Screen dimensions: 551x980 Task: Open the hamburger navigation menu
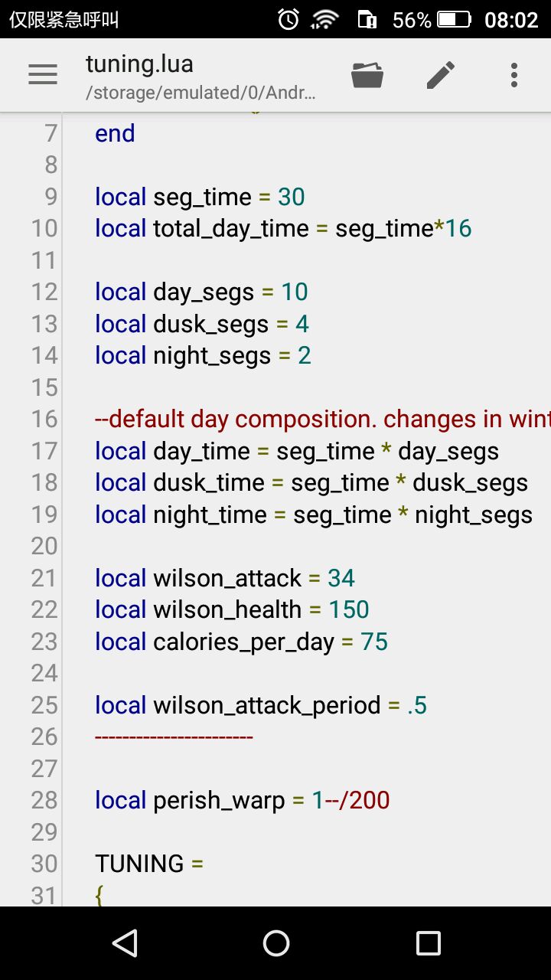[x=43, y=74]
